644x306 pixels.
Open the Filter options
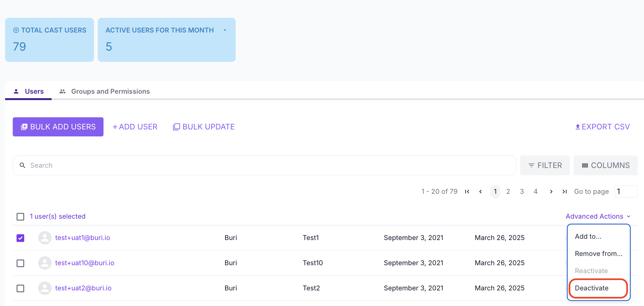click(x=545, y=165)
